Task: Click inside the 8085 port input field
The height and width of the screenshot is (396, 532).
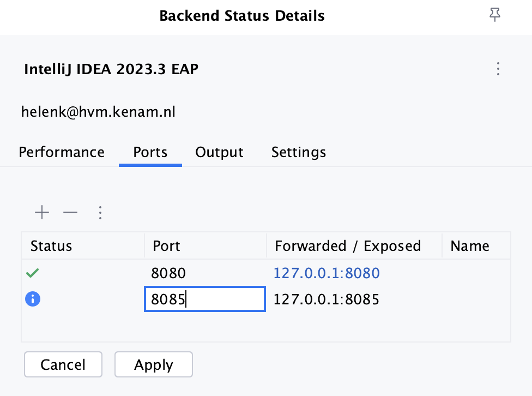Action: (x=204, y=299)
